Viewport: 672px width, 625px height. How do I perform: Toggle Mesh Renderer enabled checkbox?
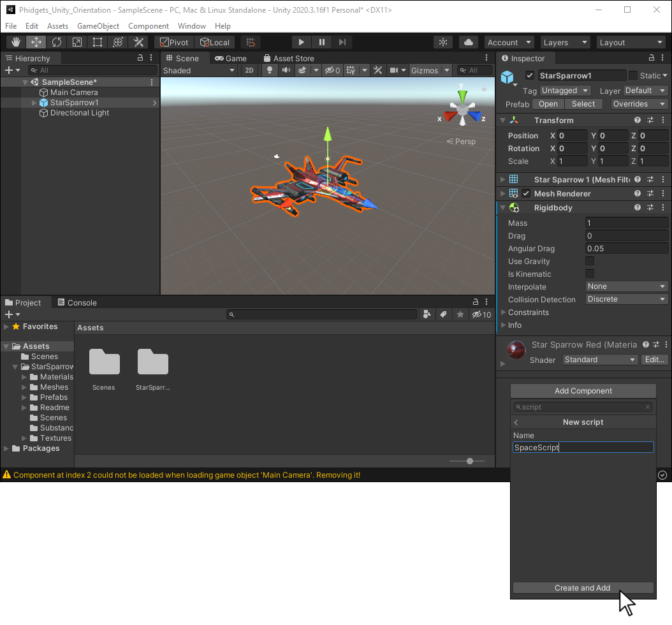coord(526,193)
